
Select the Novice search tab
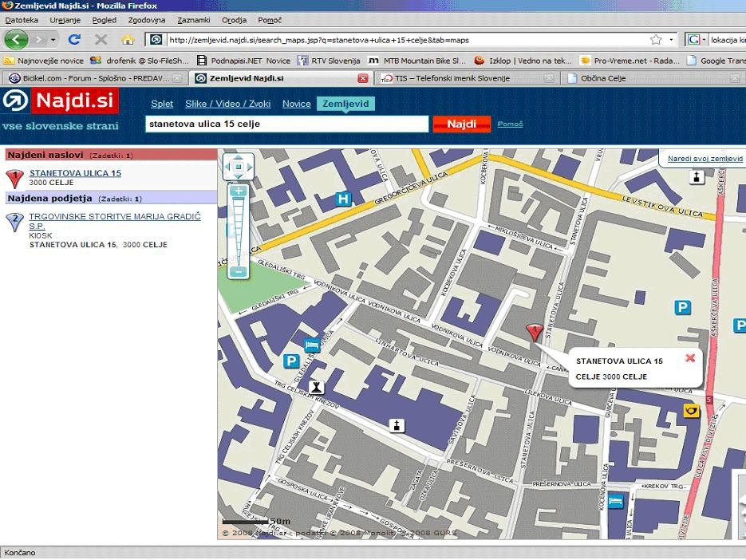click(x=296, y=104)
